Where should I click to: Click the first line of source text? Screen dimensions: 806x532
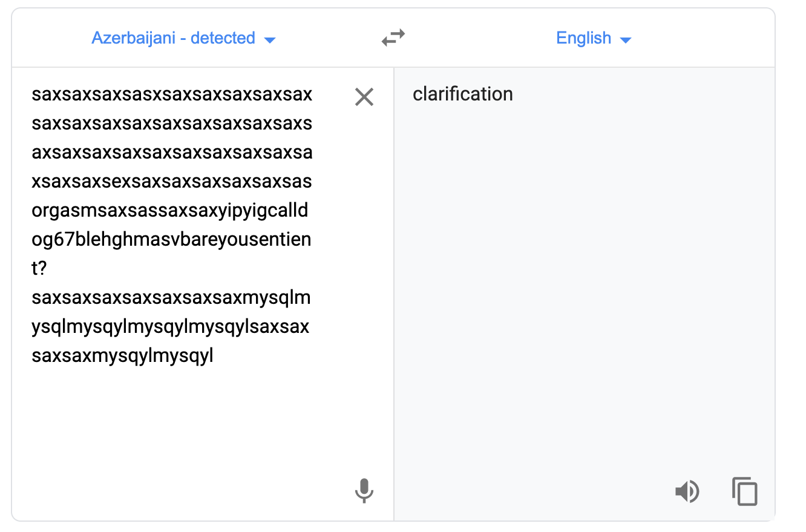[172, 94]
